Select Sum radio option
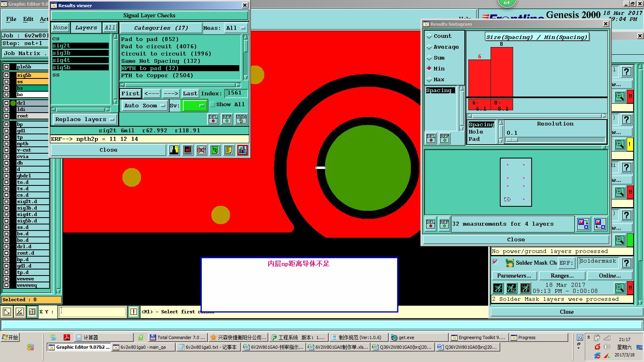Image resolution: width=644 pixels, height=362 pixels. (x=429, y=58)
